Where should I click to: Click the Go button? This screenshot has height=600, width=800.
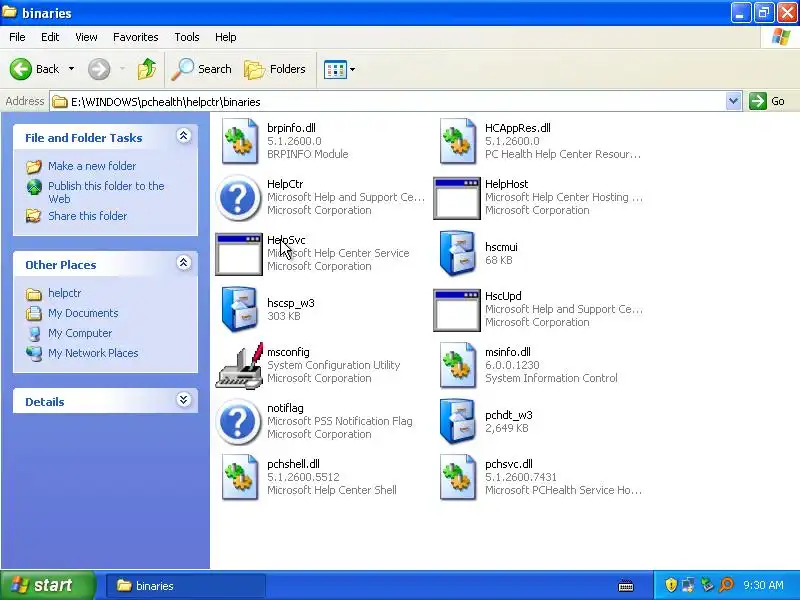point(767,101)
